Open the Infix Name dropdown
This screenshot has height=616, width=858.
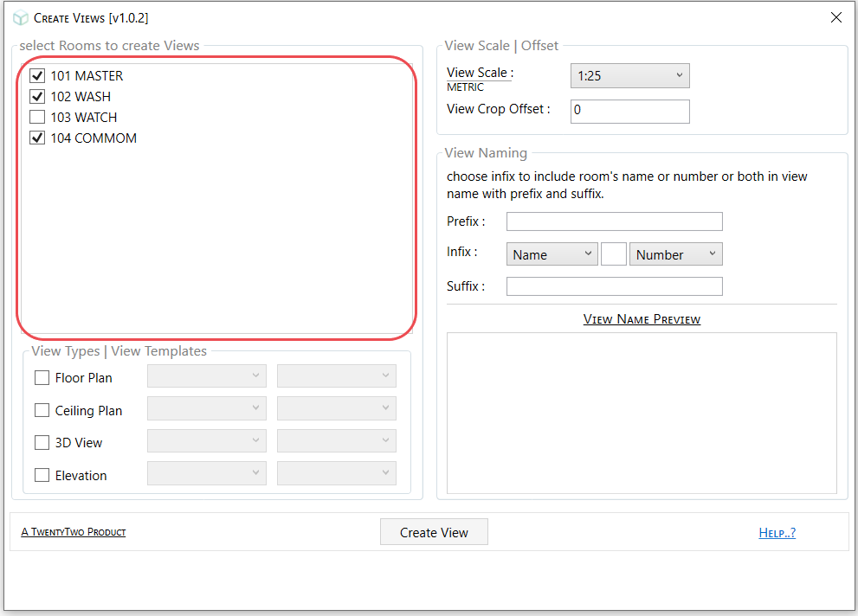[552, 253]
